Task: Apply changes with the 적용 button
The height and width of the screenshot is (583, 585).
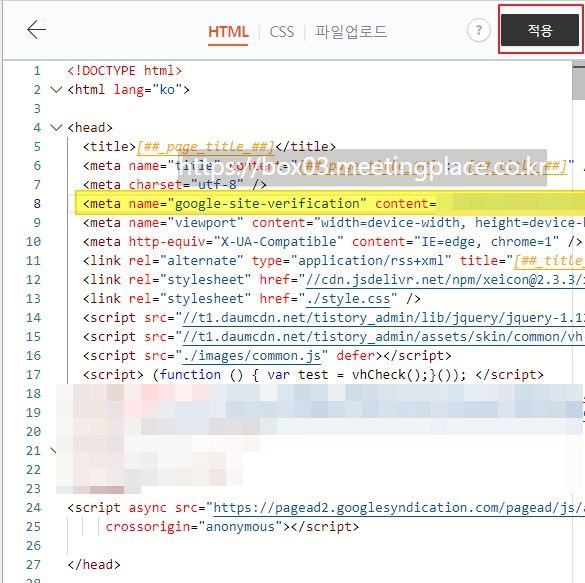Action: point(540,30)
